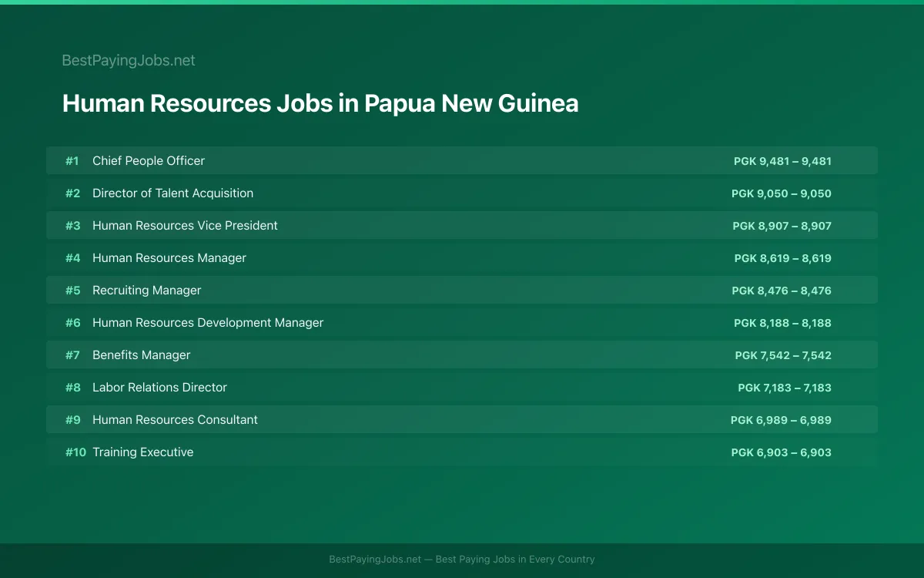This screenshot has width=924, height=578.
Task: Select the Director of Talent Acquisition title
Action: pyautogui.click(x=172, y=193)
